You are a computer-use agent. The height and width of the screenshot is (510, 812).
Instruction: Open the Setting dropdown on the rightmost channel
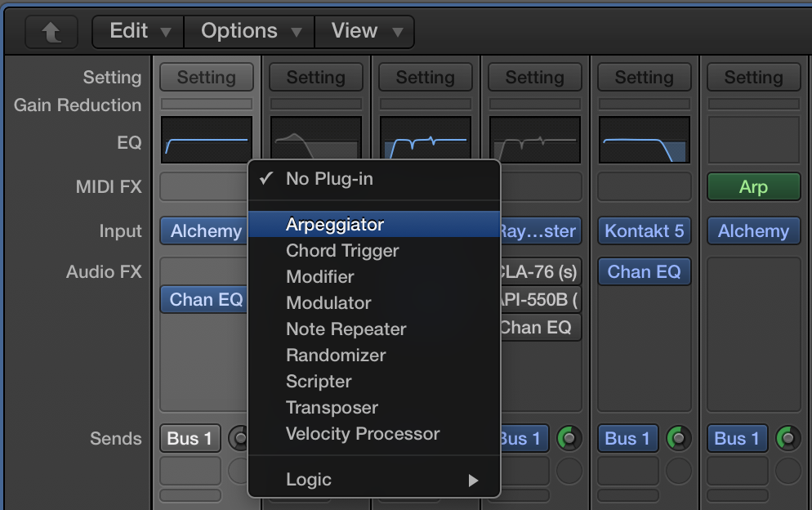(753, 77)
